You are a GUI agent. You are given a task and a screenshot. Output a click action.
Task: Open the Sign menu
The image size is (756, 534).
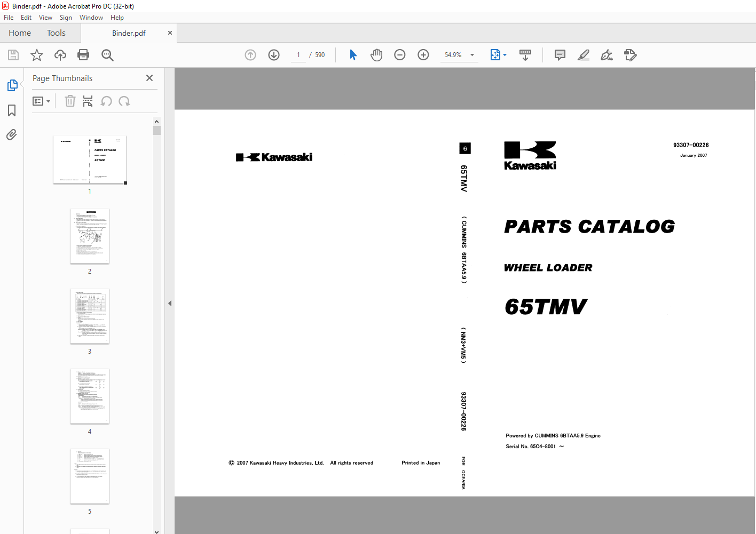pyautogui.click(x=66, y=18)
